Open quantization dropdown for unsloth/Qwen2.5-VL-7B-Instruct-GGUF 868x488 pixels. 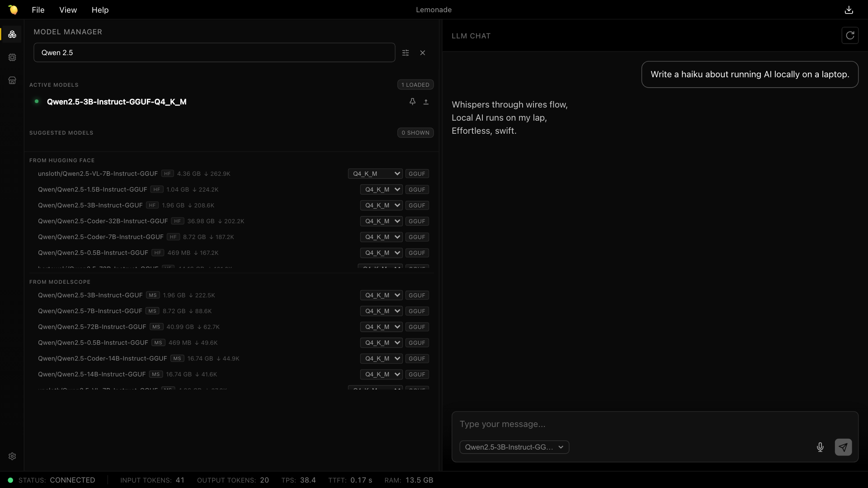click(375, 174)
